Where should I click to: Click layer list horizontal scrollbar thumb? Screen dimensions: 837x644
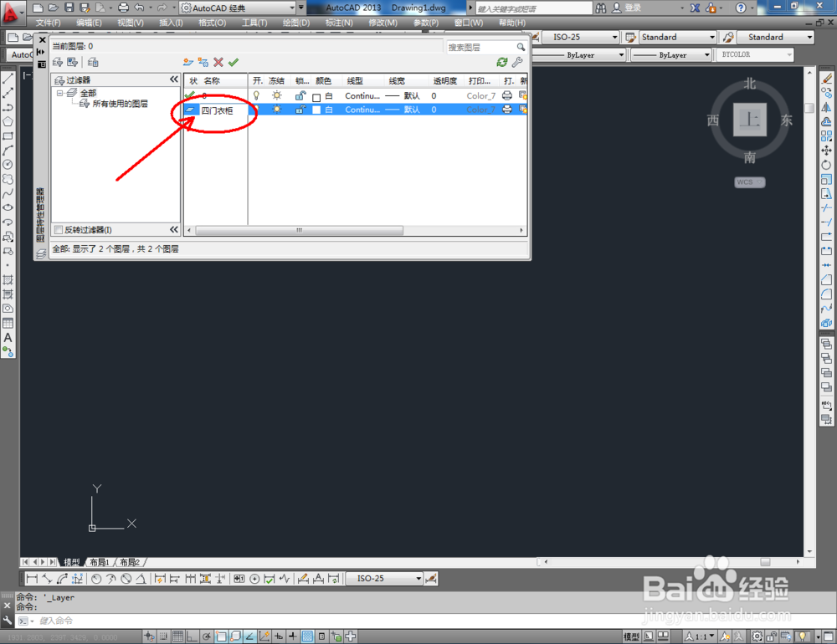click(x=300, y=231)
